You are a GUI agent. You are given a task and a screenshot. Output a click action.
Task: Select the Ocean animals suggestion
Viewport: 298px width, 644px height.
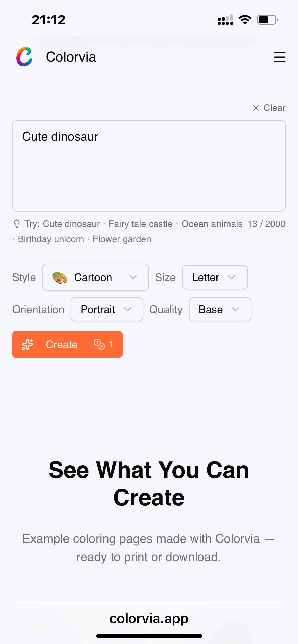coord(212,224)
